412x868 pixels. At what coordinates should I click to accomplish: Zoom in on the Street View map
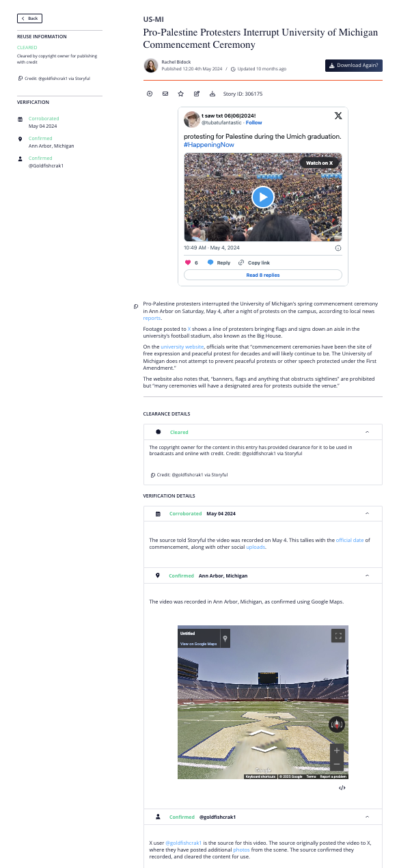(337, 750)
